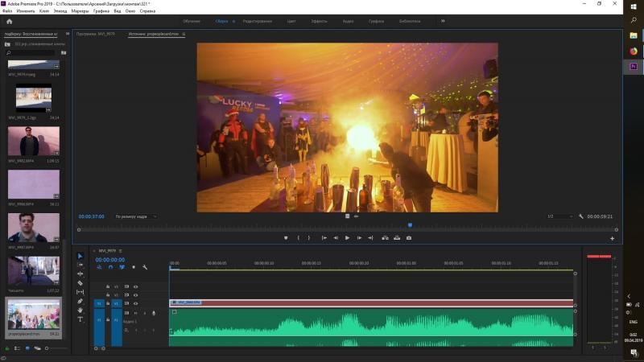Image resolution: width=644 pixels, height=362 pixels.
Task: Toggle V3 track output eye
Action: click(x=135, y=286)
